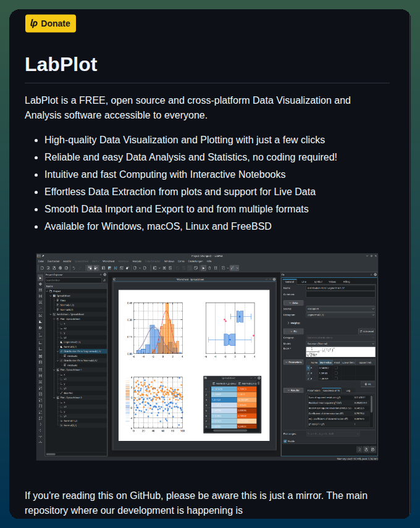The height and width of the screenshot is (528, 420).
Task: Collapse the Data section
Action: coord(293,303)
